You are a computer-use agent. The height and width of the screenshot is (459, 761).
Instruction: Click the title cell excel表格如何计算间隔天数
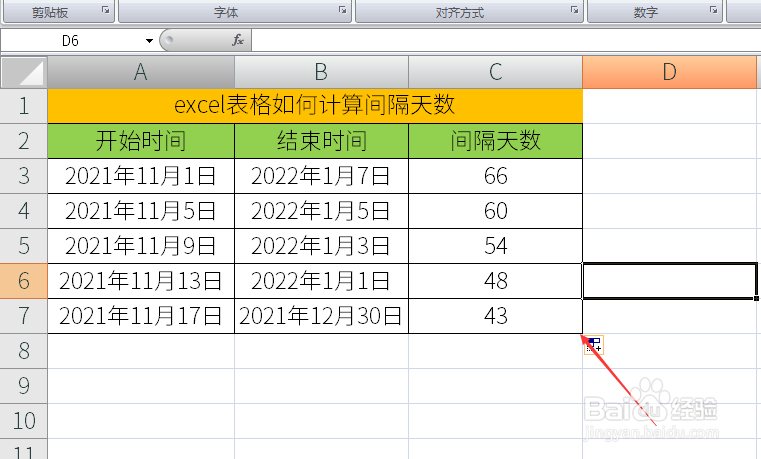315,106
